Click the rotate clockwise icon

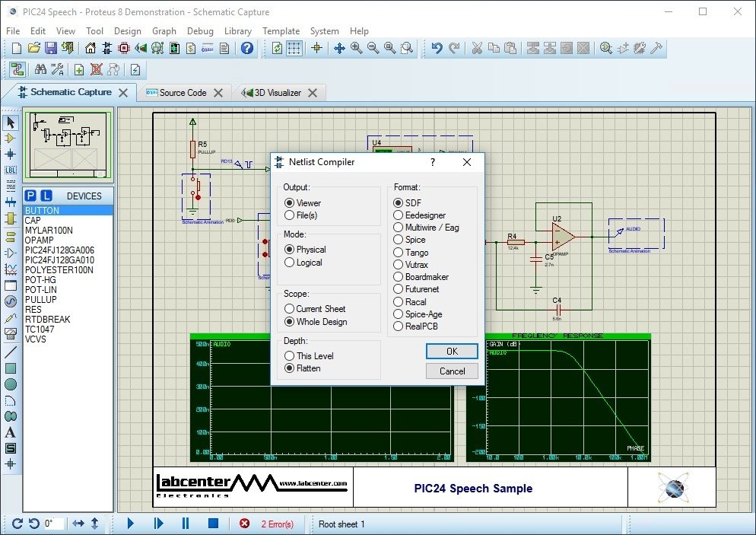click(17, 524)
